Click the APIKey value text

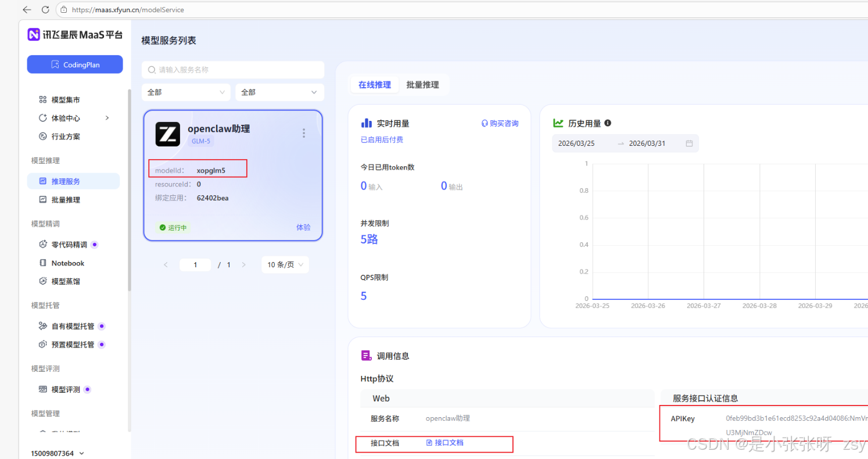[x=797, y=425]
